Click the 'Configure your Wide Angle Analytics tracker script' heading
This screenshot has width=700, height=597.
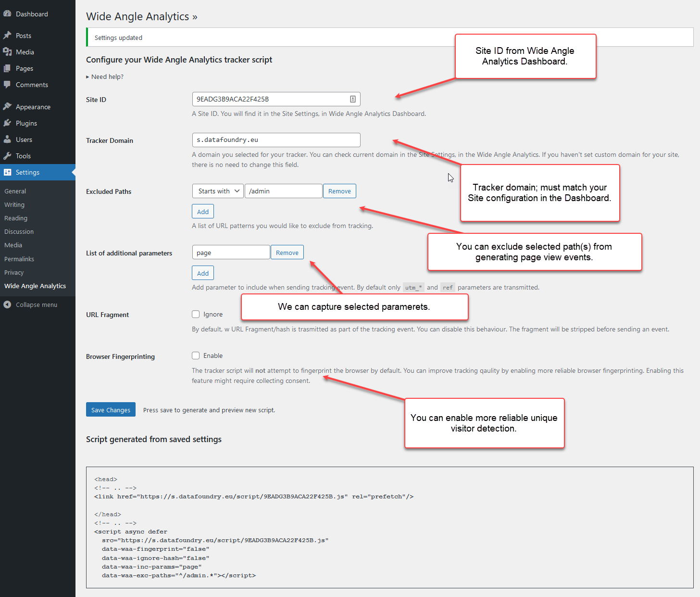179,60
